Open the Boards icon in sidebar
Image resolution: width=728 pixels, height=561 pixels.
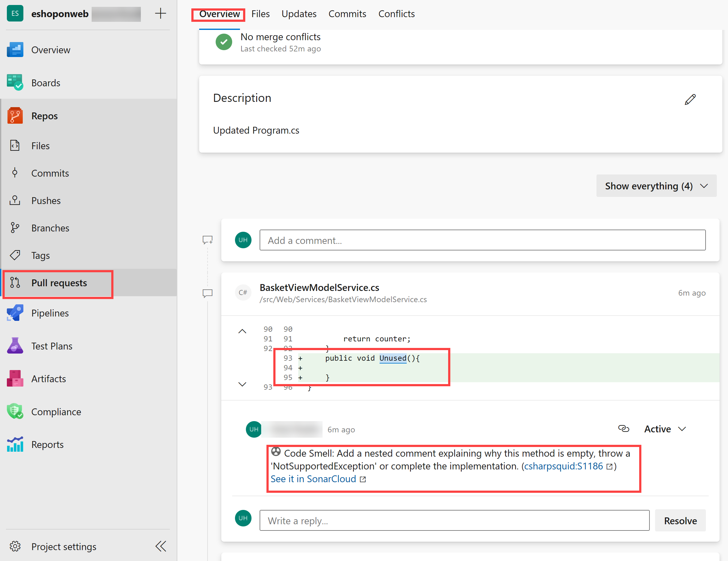pos(15,83)
